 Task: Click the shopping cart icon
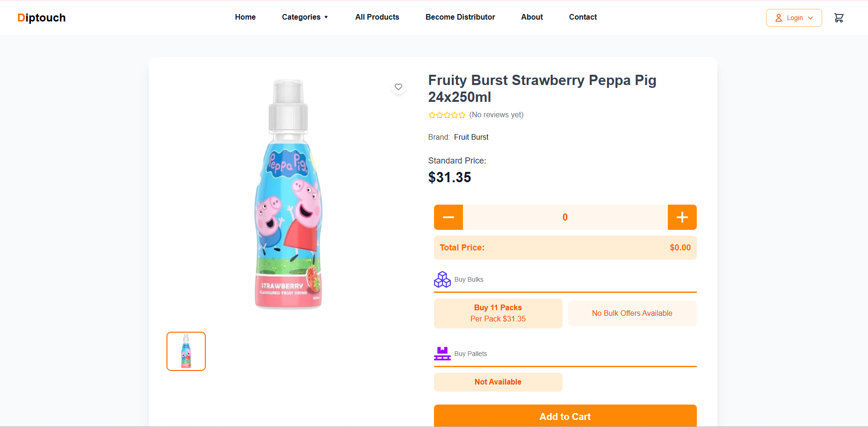pos(839,18)
